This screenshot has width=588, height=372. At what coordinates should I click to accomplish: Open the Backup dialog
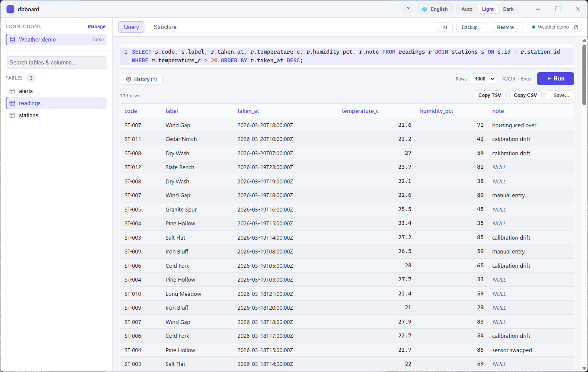(x=472, y=27)
